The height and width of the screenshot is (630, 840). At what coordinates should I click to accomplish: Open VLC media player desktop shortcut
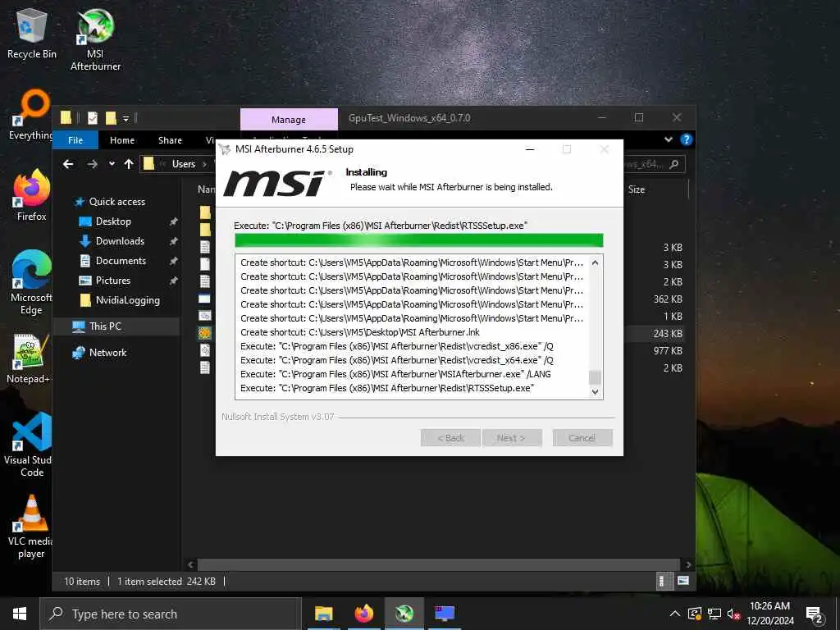point(31,527)
